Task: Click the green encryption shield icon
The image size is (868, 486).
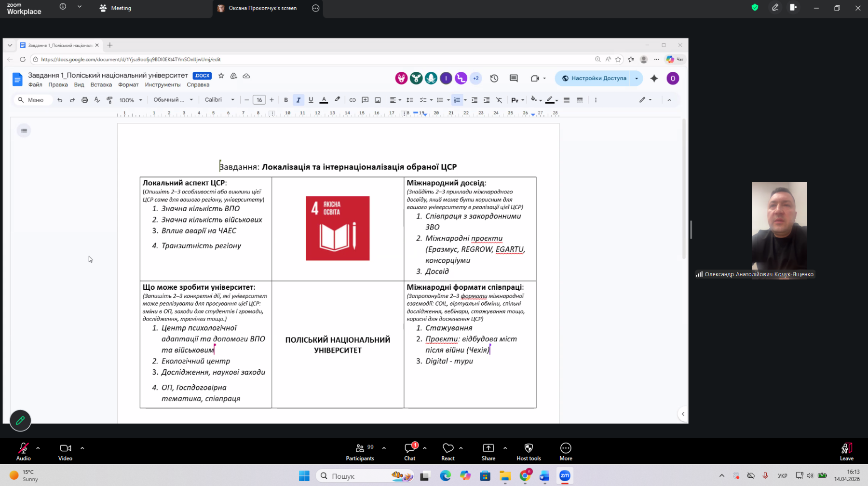Action: [755, 7]
